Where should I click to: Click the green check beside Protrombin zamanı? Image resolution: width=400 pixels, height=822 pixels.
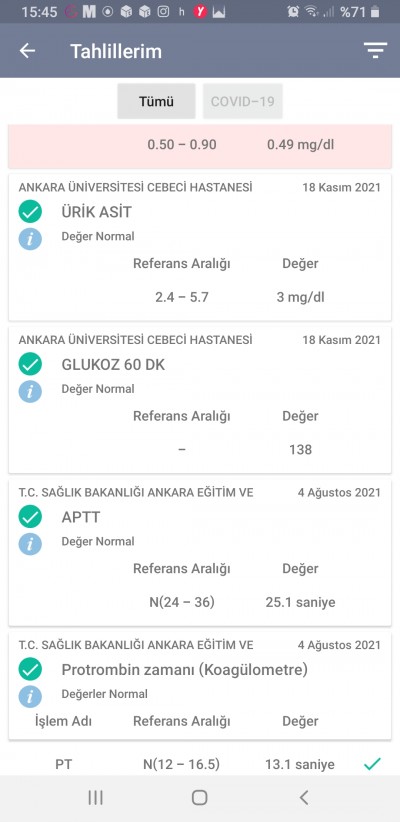[30, 669]
